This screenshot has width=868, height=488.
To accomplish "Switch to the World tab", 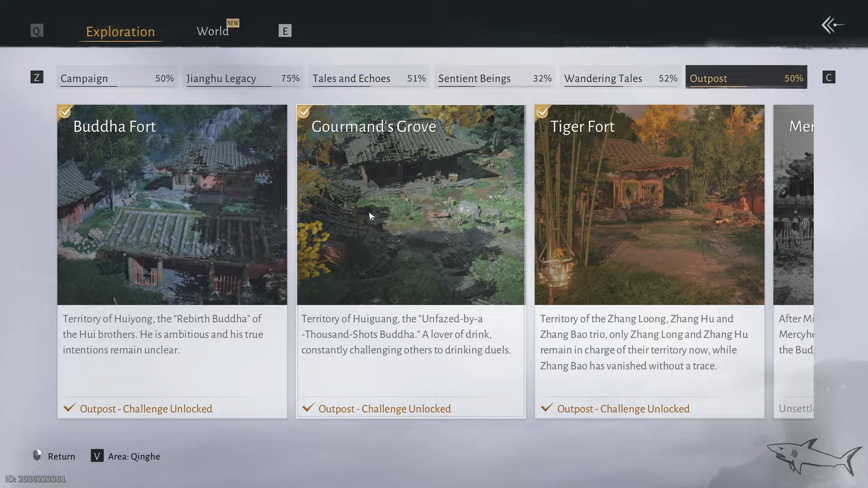I will tap(212, 31).
